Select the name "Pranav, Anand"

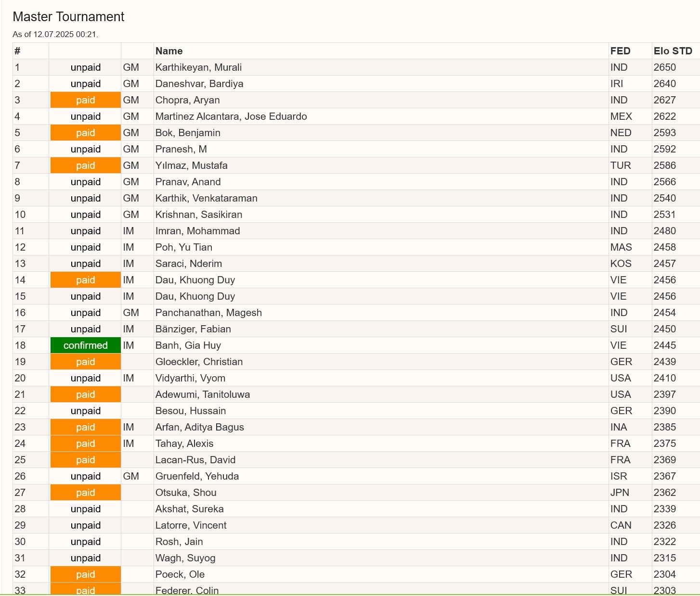(x=188, y=182)
